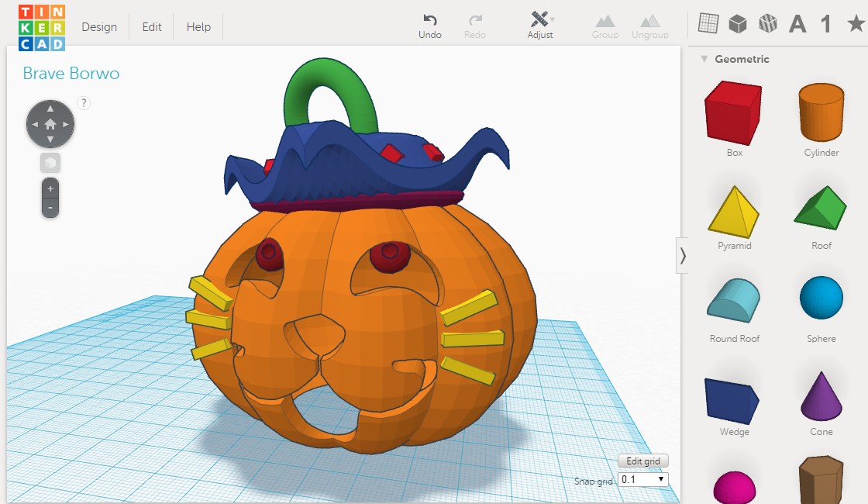Pick the brown hexagonal prism shape
Image resolution: width=868 pixels, height=504 pixels.
click(821, 480)
